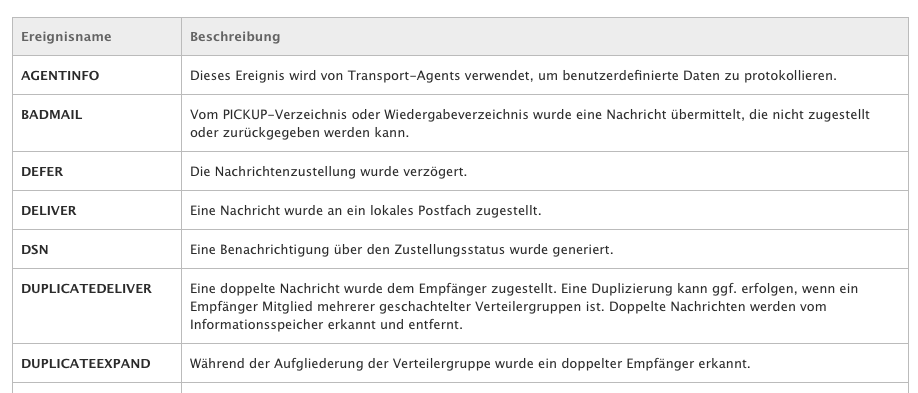Select the DSN event name cell
The height and width of the screenshot is (393, 918).
(x=97, y=249)
